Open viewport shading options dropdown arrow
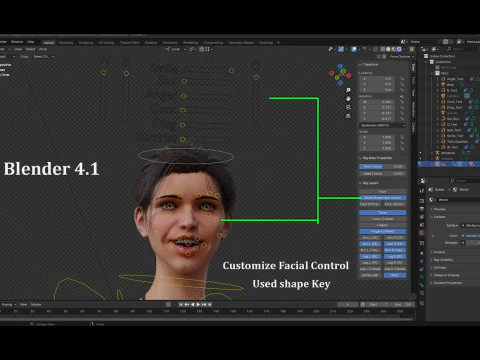Screen dimensions: 480x360 coord(404,49)
